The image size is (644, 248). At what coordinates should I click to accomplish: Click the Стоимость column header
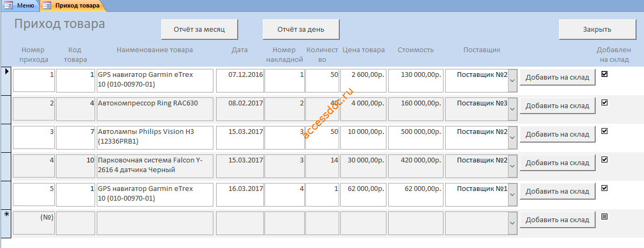(x=416, y=50)
